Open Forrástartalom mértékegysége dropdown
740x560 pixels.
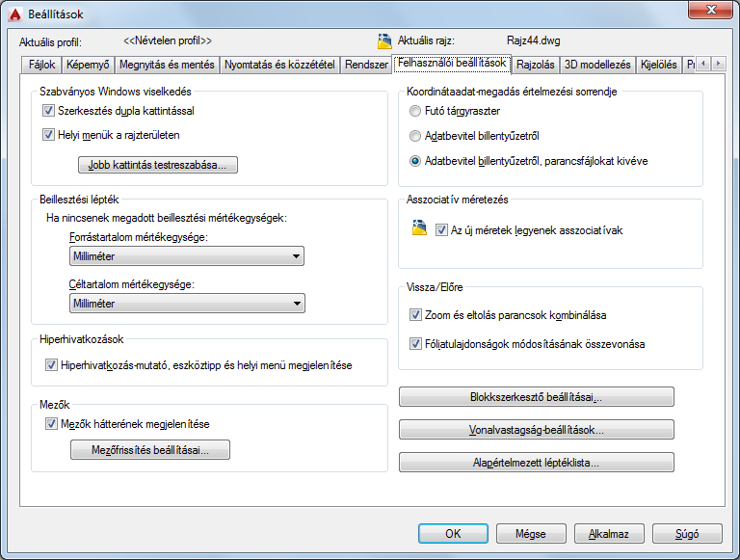click(x=187, y=256)
